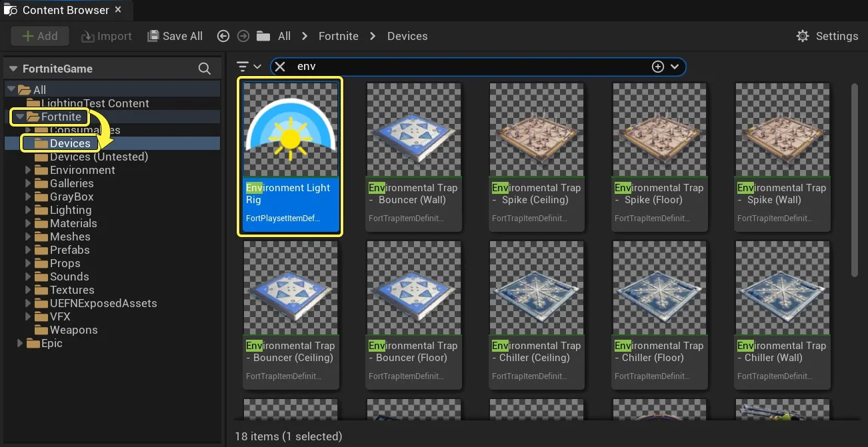The width and height of the screenshot is (868, 447).
Task: Select Environmental Trap Spike (Wall) asset
Action: point(782,157)
